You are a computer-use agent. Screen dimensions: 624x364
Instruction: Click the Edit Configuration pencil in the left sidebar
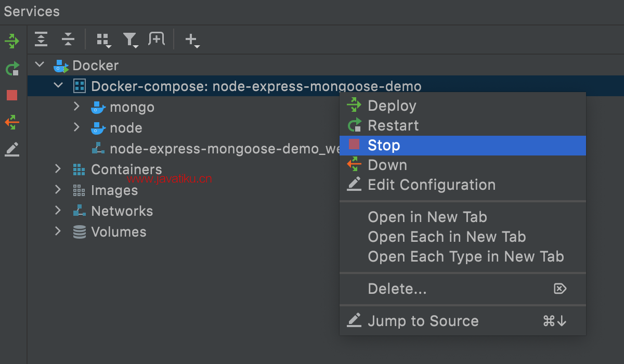(12, 150)
